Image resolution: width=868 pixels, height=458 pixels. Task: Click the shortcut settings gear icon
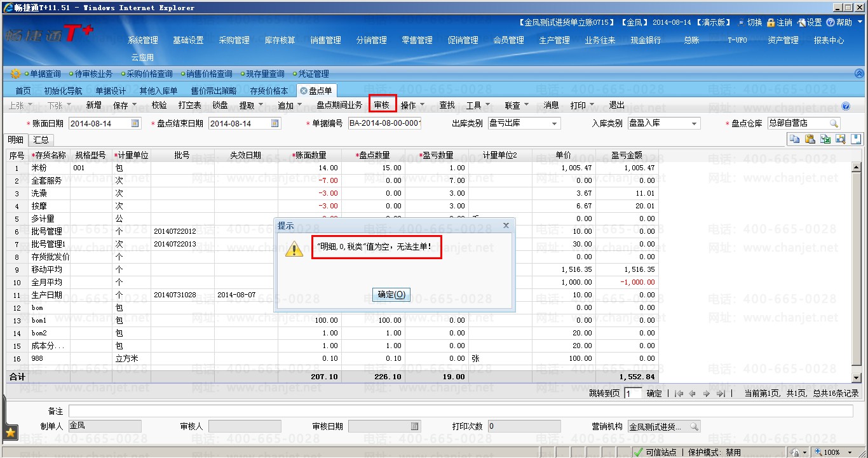(15, 74)
